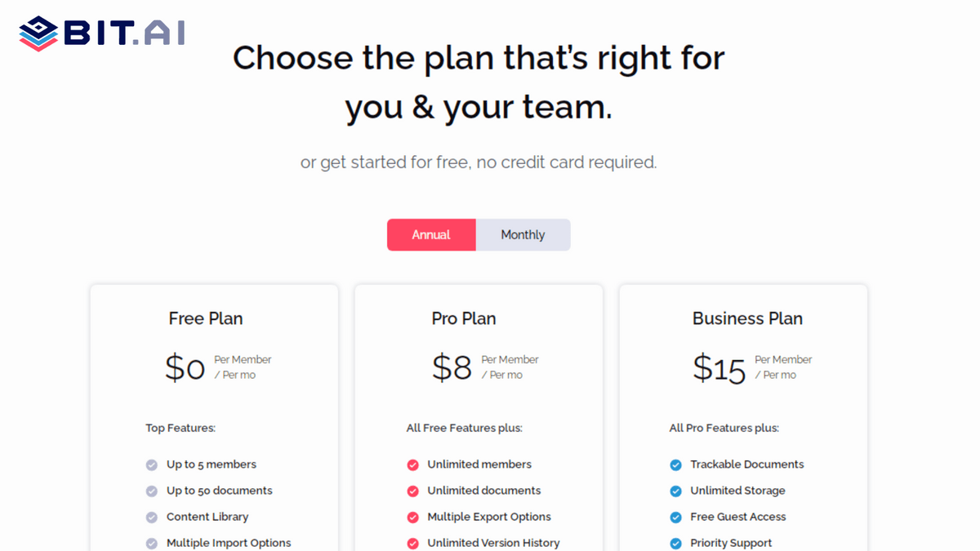The width and height of the screenshot is (980, 551).
Task: Switch billing to Monthly
Action: [523, 234]
